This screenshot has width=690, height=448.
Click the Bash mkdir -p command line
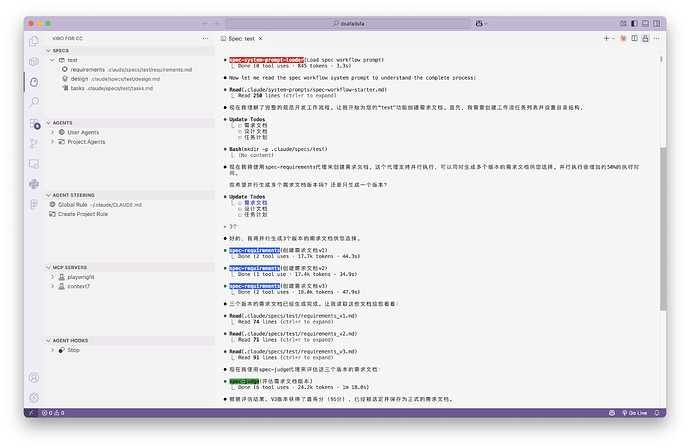(278, 149)
